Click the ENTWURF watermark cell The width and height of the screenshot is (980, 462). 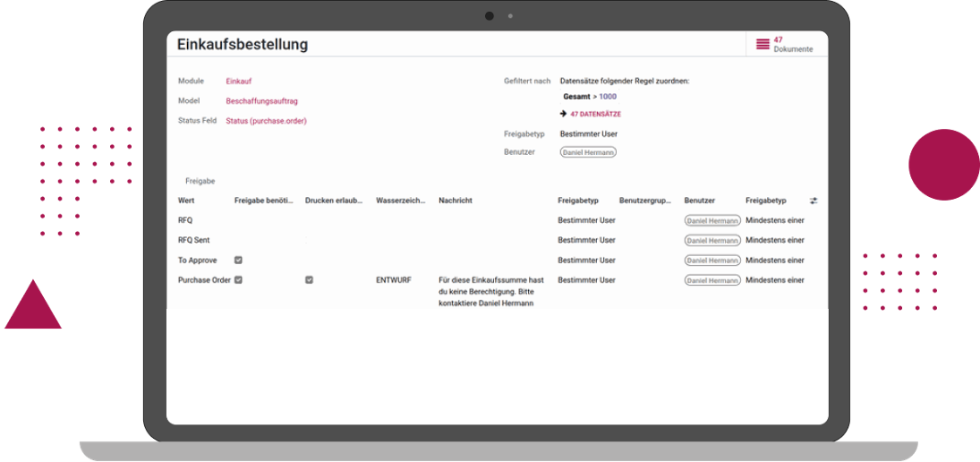coord(394,280)
